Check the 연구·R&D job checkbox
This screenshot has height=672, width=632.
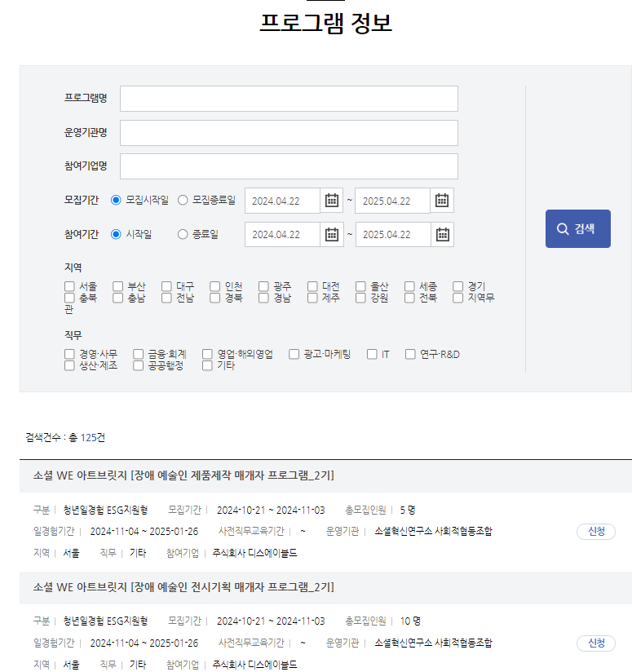[410, 354]
